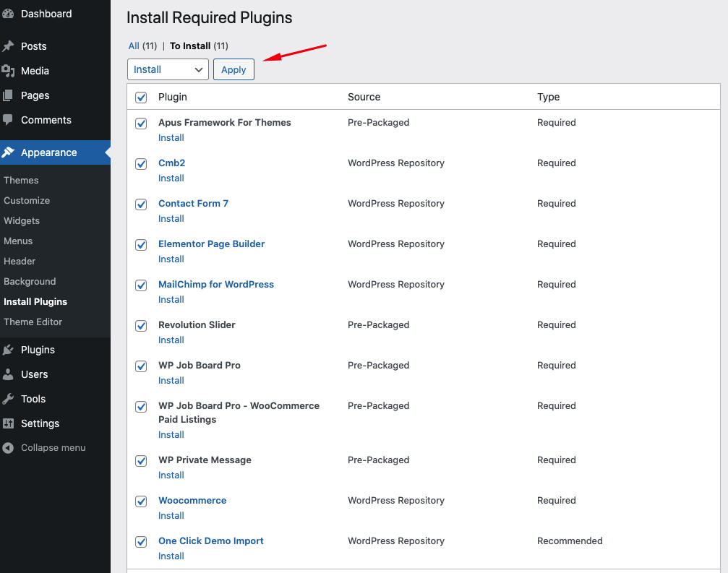
Task: Uncheck the select-all plugins checkbox
Action: click(x=141, y=98)
